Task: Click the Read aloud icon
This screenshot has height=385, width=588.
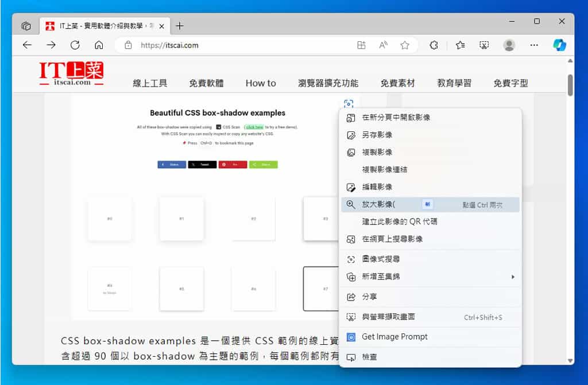Action: (x=383, y=45)
